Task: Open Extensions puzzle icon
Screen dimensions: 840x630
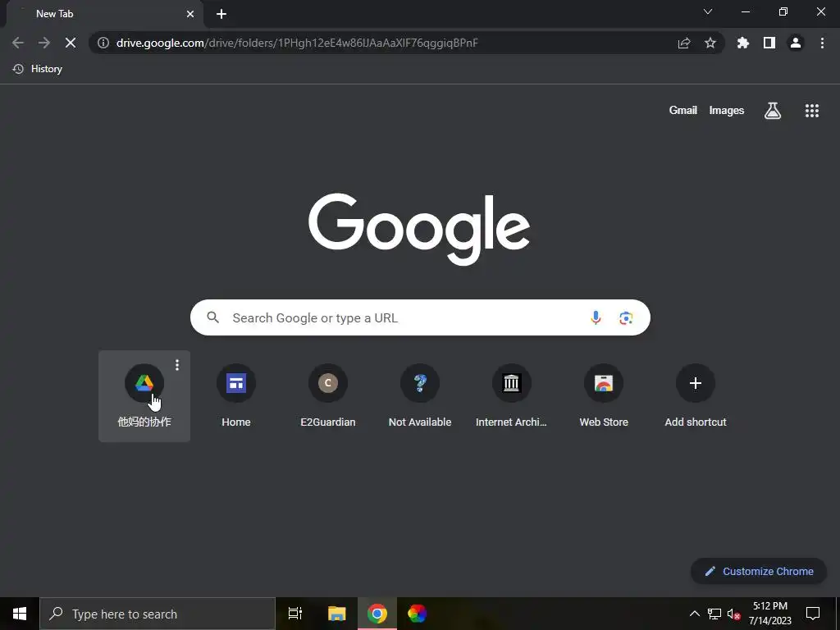Action: [743, 43]
